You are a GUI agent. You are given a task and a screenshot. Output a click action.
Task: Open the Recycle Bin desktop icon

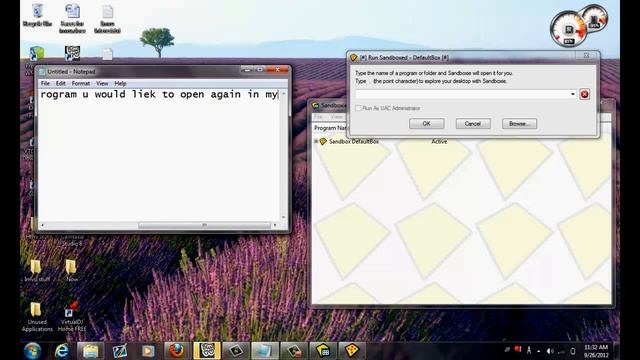coord(37,16)
